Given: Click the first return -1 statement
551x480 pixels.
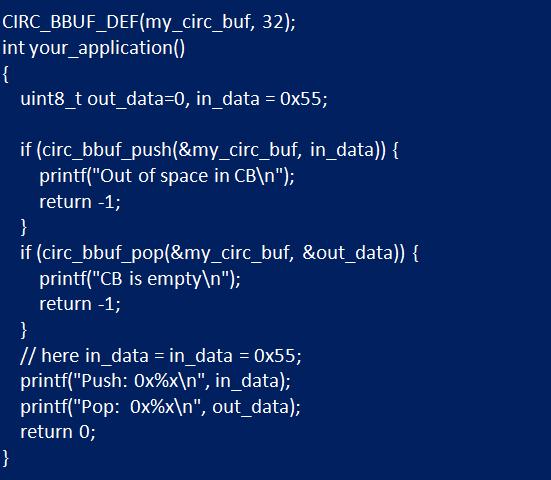Looking at the screenshot, I should [80, 202].
